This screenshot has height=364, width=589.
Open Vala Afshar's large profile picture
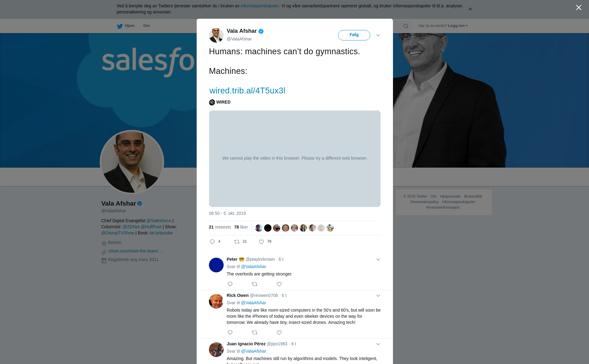(x=132, y=162)
